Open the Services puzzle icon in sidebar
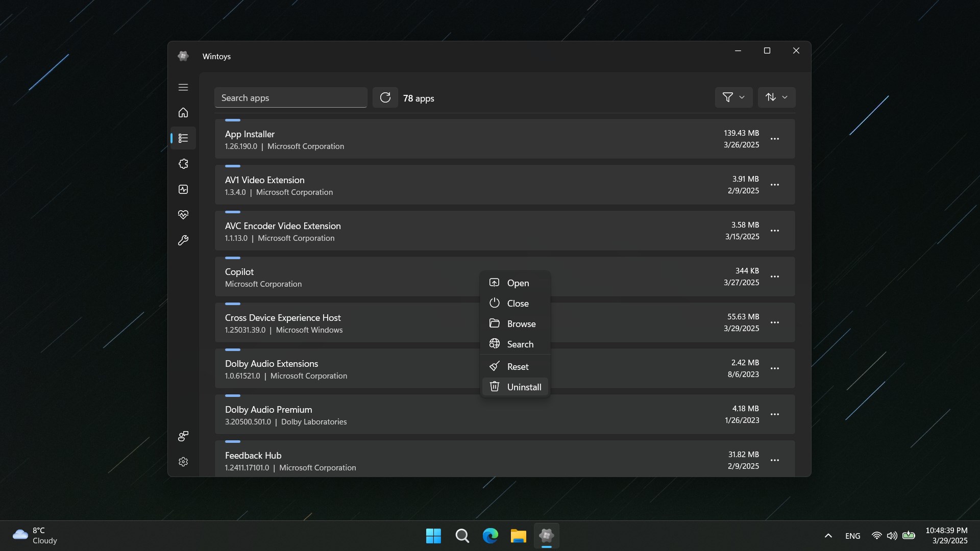The width and height of the screenshot is (980, 551). point(183,164)
